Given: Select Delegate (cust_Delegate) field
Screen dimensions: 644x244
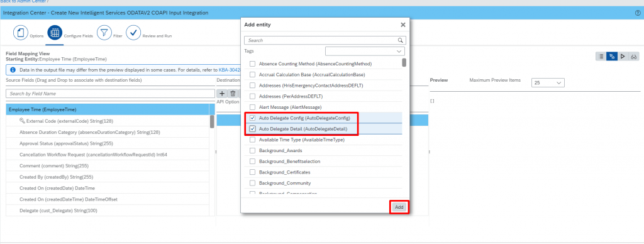Looking at the screenshot, I should [x=108, y=210].
